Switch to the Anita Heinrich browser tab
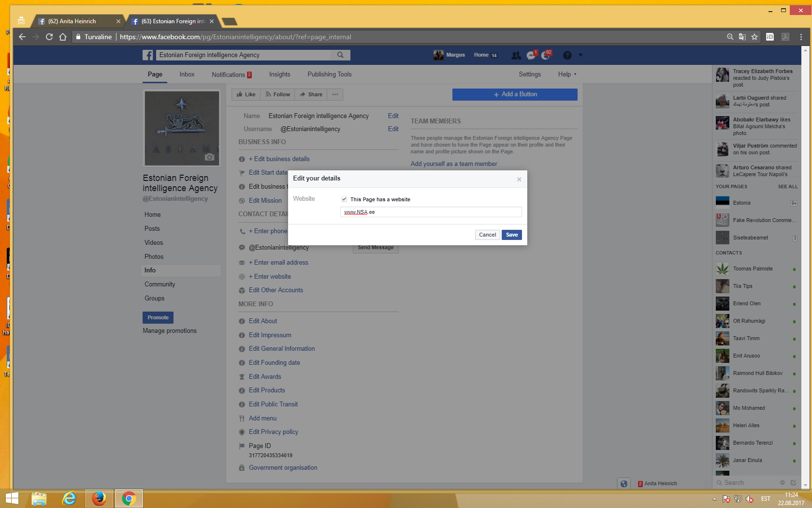The height and width of the screenshot is (508, 812). 77,21
